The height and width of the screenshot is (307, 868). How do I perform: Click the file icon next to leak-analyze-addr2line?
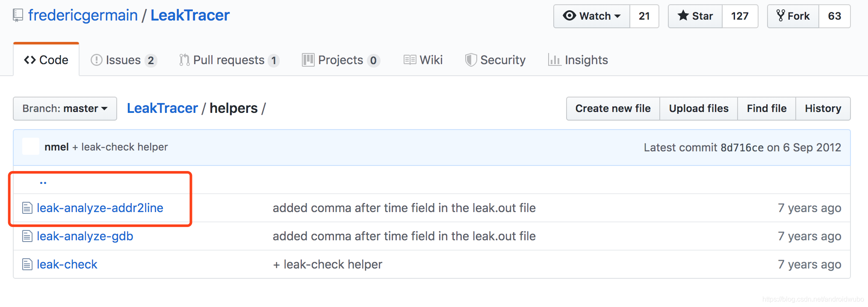tap(27, 208)
